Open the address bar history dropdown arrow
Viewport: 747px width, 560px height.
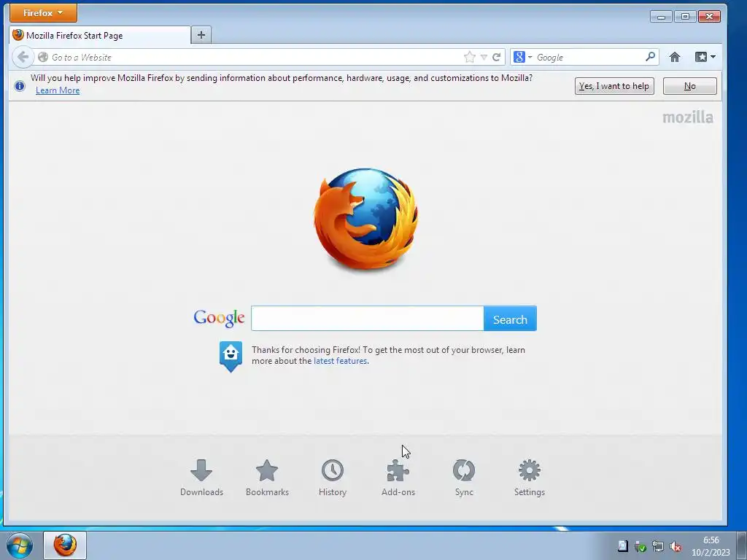point(484,57)
